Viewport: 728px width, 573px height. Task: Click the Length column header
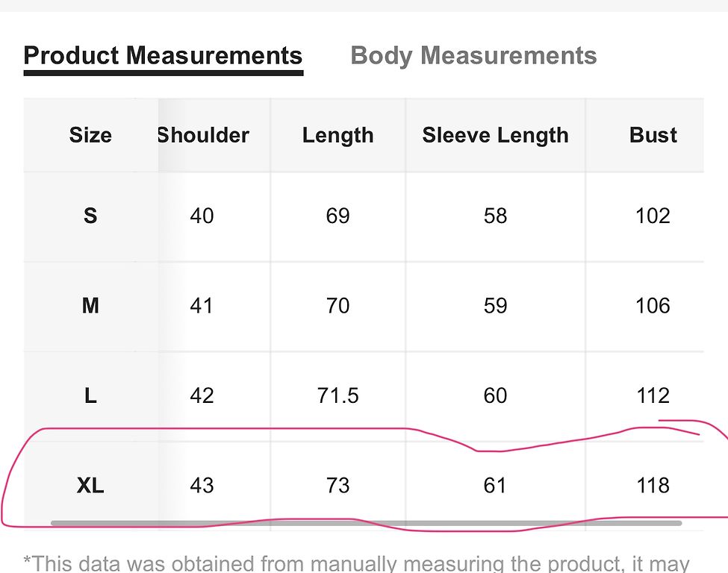pos(338,136)
